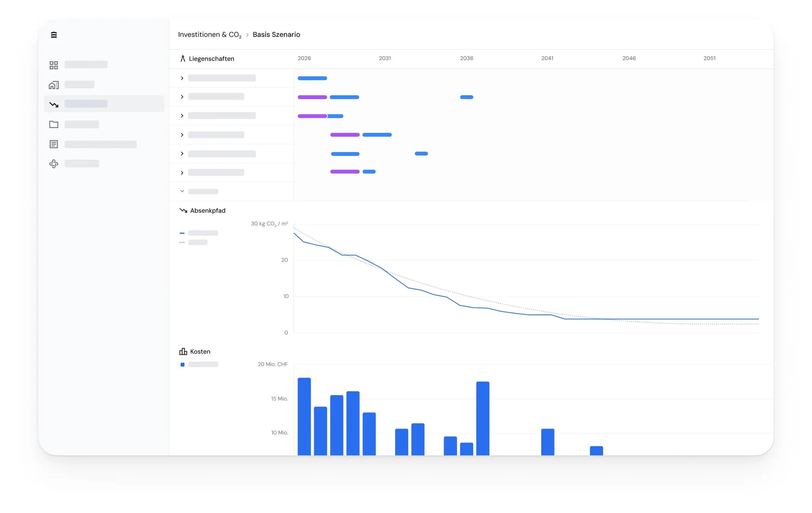The image size is (812, 513).
Task: Open the dashboard grid icon in sidebar
Action: coord(54,65)
